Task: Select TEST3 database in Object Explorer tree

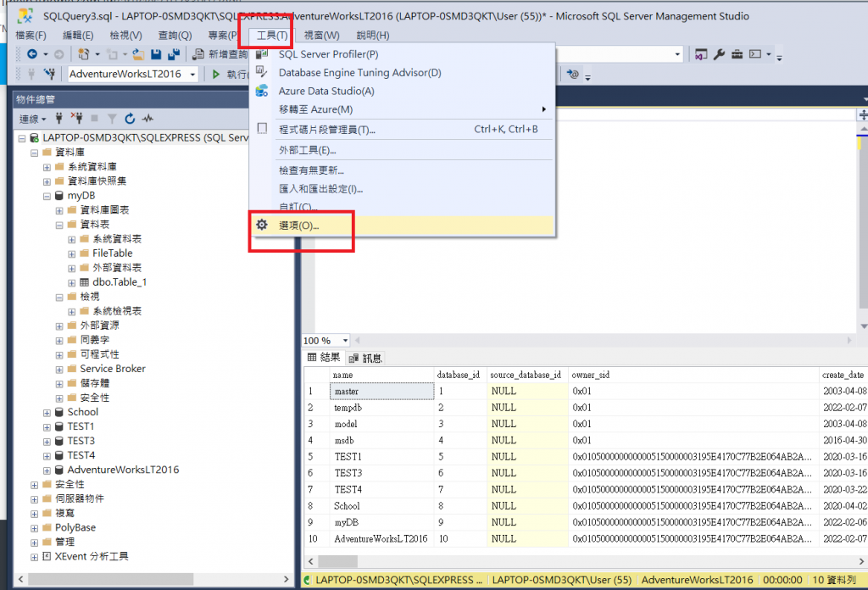Action: coord(81,441)
